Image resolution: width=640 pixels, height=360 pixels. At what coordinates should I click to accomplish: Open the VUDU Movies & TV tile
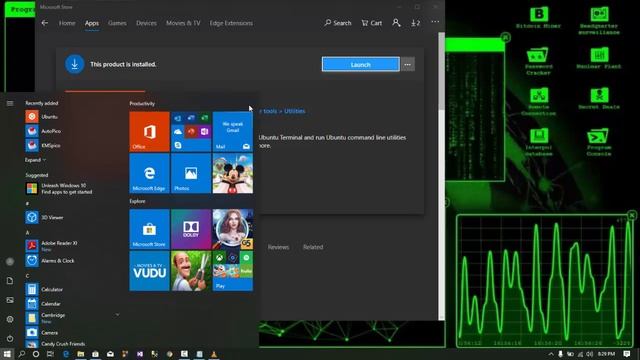tap(149, 271)
